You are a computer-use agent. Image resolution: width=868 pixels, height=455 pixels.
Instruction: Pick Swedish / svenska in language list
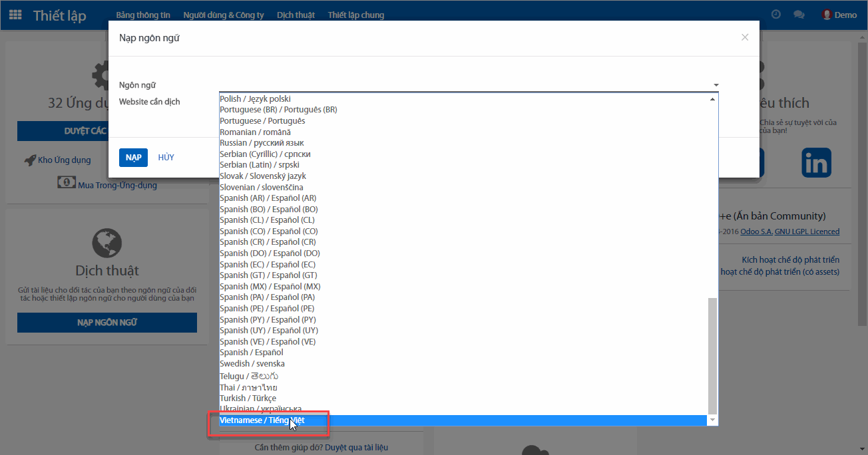pyautogui.click(x=252, y=364)
